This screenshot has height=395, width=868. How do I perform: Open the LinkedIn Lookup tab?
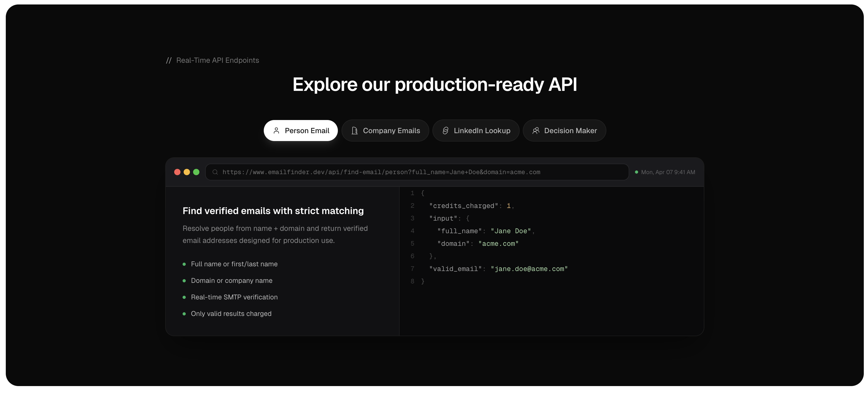[x=476, y=131]
